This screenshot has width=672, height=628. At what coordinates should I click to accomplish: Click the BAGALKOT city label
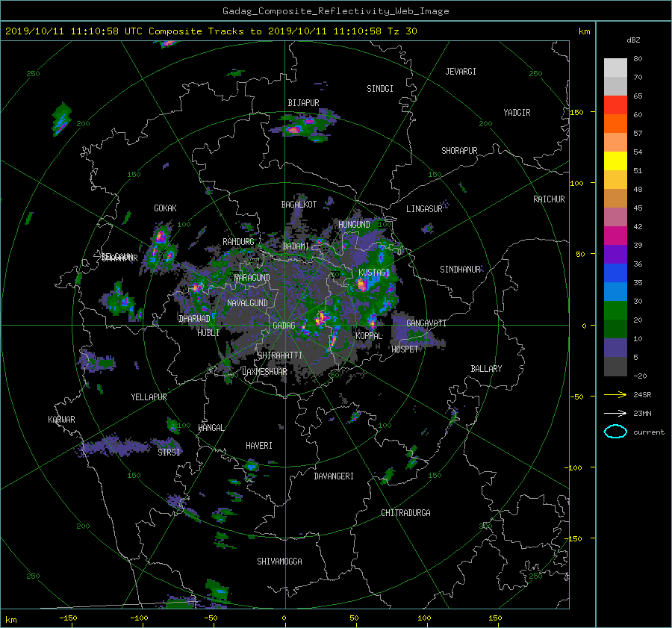tap(299, 205)
